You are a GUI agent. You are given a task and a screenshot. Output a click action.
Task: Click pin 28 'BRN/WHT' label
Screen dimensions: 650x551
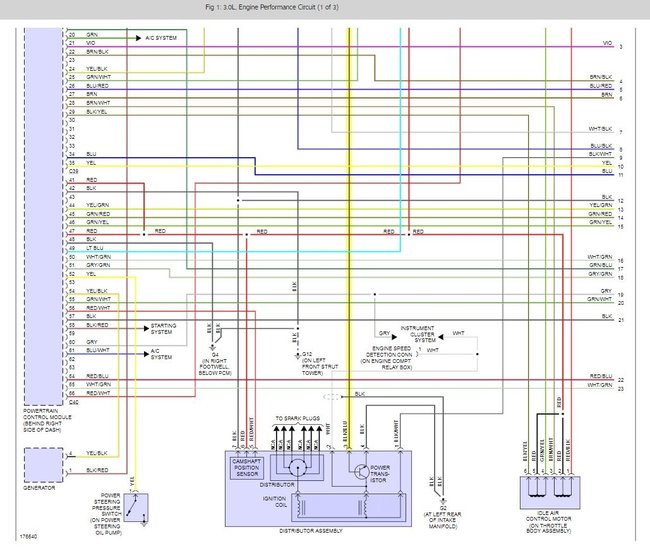coord(98,103)
